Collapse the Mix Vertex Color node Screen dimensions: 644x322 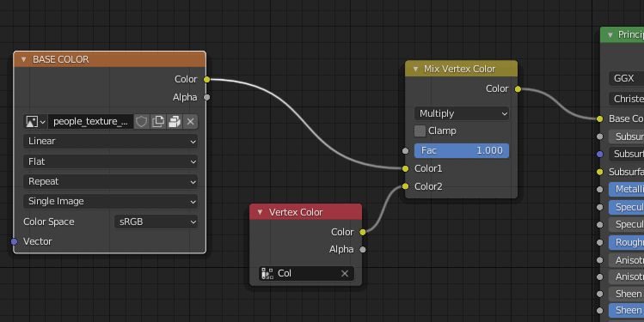tap(415, 69)
